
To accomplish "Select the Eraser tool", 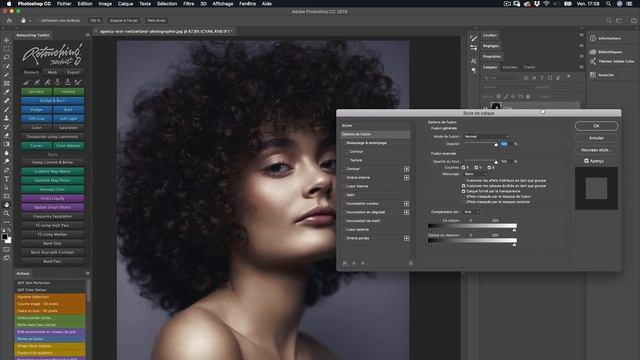I will pos(7,135).
